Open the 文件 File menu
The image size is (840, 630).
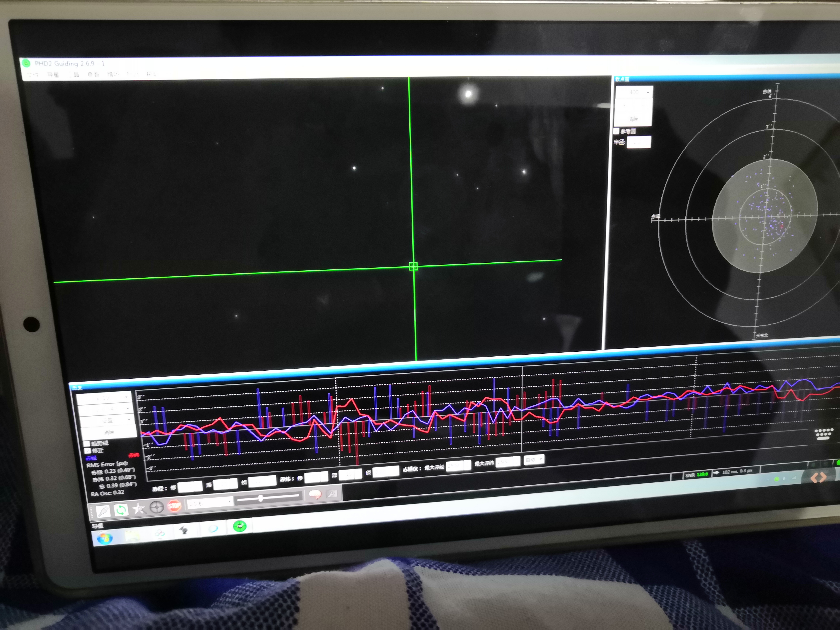tap(33, 74)
